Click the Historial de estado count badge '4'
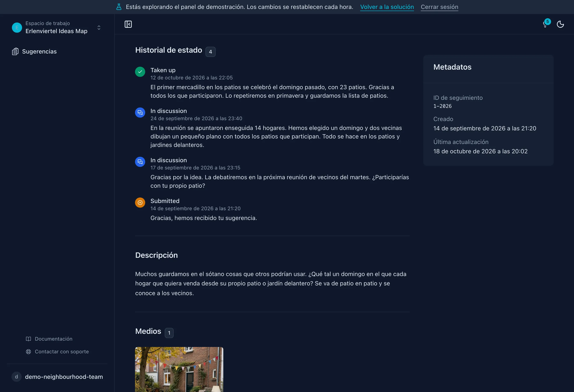This screenshot has height=392, width=574. pyautogui.click(x=210, y=52)
